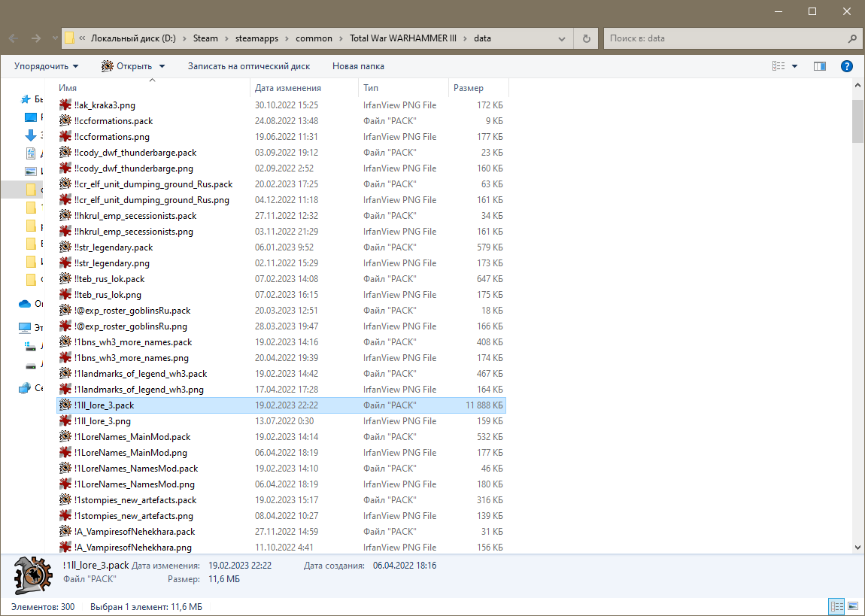Click Записать на оптический диск
Screen dimensions: 865x616
coord(249,66)
